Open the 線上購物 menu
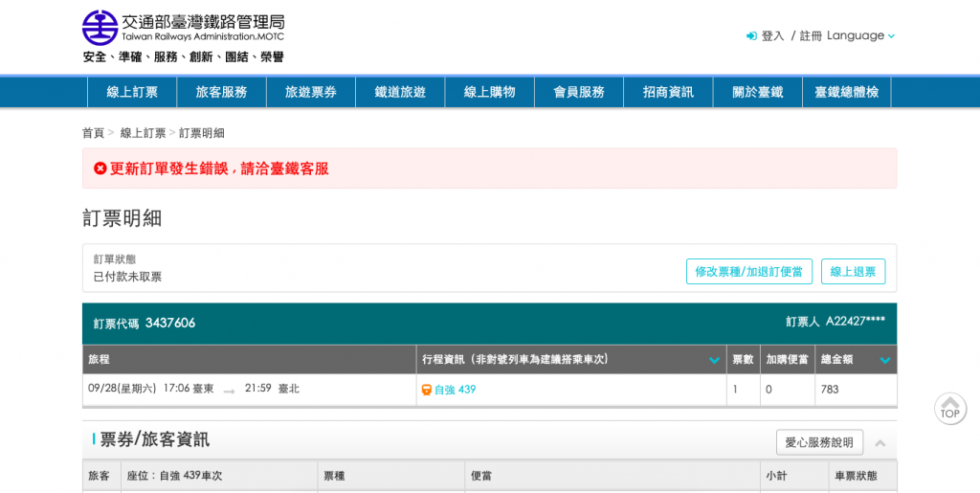This screenshot has width=980, height=493. 489,92
